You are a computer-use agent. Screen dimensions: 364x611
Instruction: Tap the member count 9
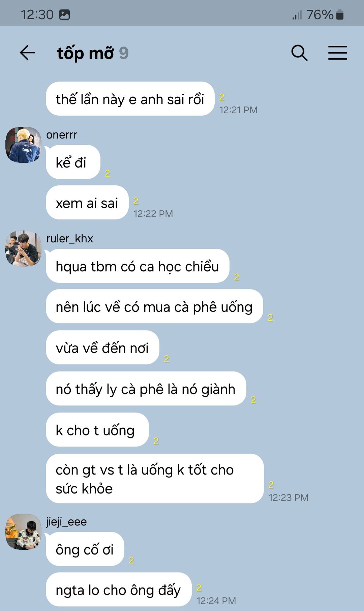tap(124, 53)
